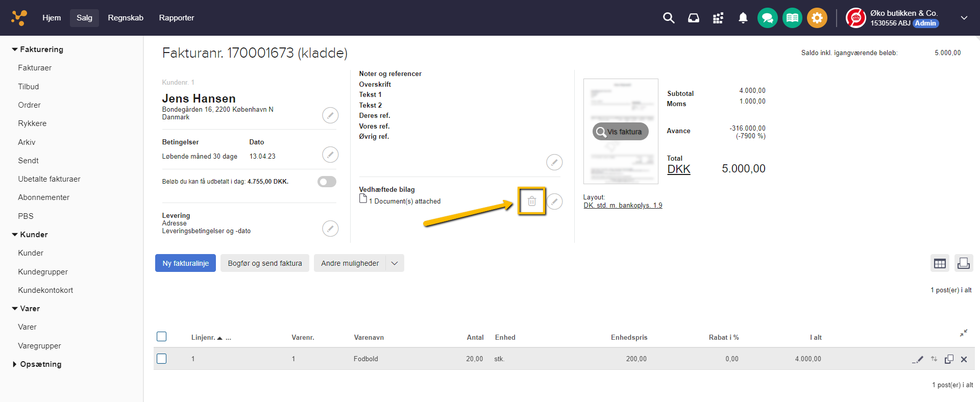Open the Rapporter menu
Image resolution: width=980 pixels, height=402 pixels.
pyautogui.click(x=176, y=18)
